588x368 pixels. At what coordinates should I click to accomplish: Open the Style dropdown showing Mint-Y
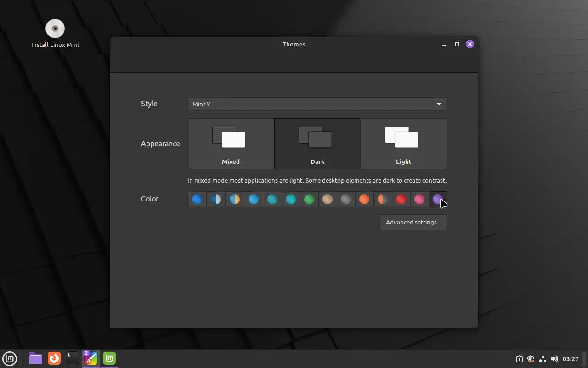click(x=317, y=104)
